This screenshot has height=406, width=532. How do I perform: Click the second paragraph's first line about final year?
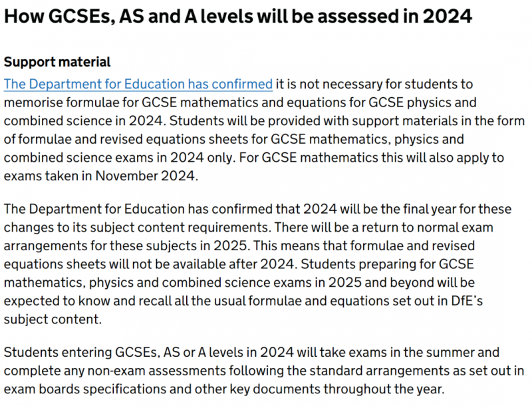click(x=257, y=209)
